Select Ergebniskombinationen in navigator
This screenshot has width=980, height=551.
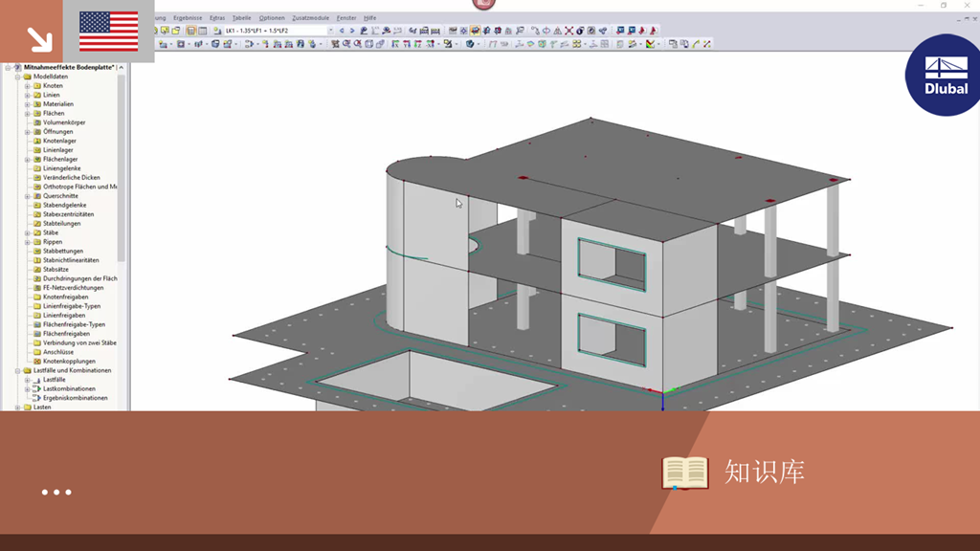click(x=75, y=398)
